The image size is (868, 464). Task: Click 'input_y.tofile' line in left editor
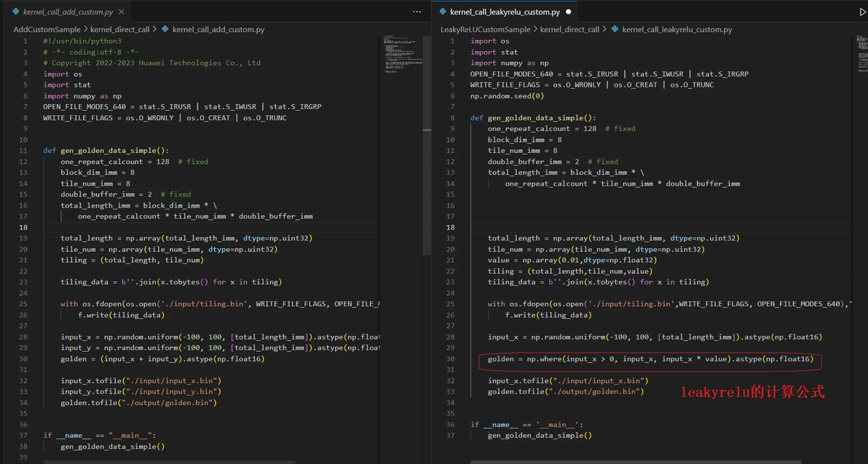pos(141,391)
